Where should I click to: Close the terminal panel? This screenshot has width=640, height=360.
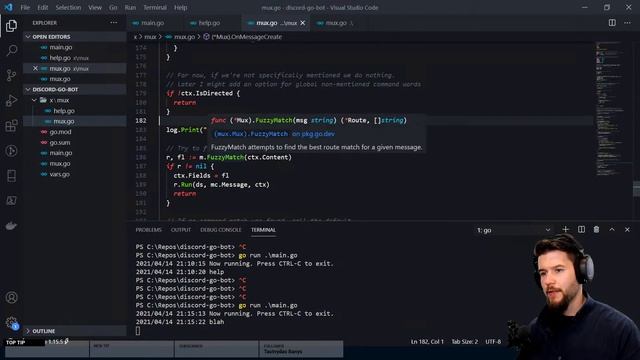click(627, 229)
